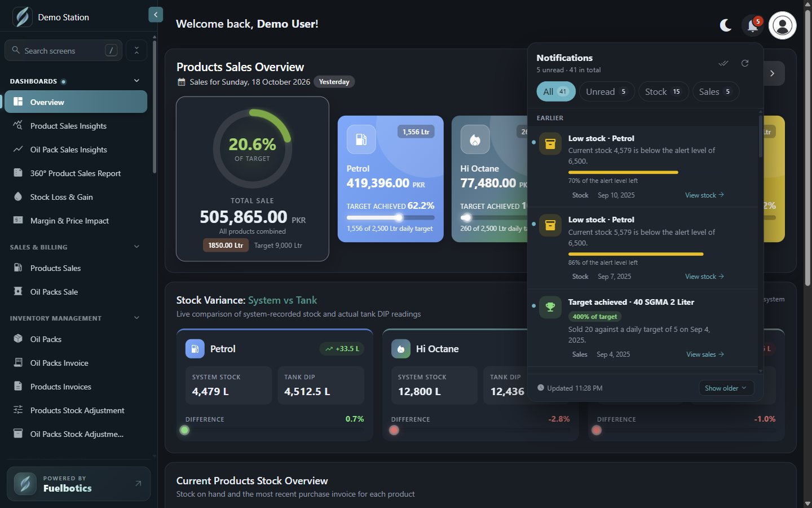
Task: Open the user profile avatar menu
Action: (x=782, y=25)
